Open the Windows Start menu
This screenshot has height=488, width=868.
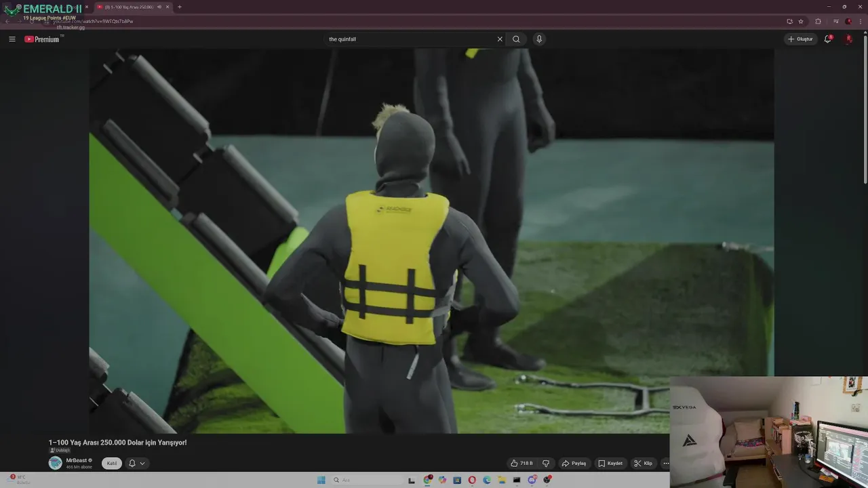pyautogui.click(x=321, y=480)
